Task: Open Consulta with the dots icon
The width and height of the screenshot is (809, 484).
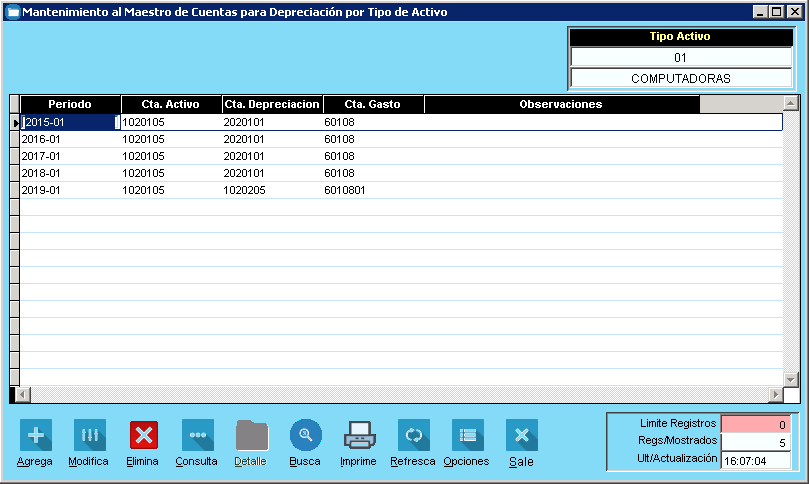Action: click(197, 435)
